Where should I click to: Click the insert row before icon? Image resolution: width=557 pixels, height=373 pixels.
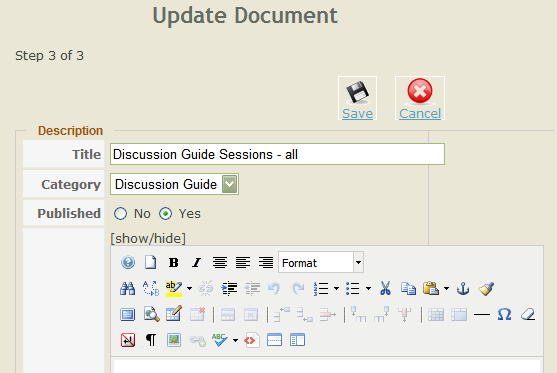point(282,314)
